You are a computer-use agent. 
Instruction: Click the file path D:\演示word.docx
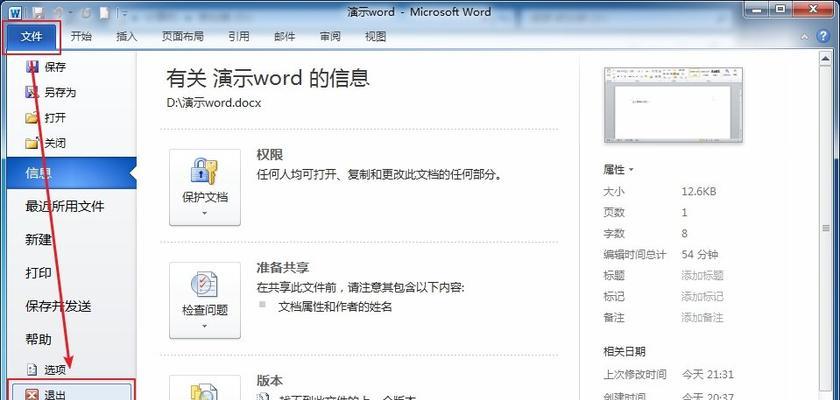click(x=214, y=102)
